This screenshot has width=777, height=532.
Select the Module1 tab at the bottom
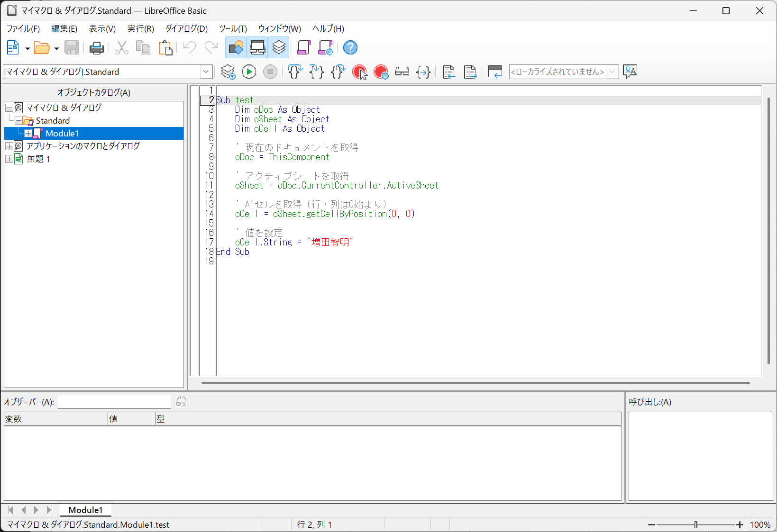pyautogui.click(x=85, y=510)
